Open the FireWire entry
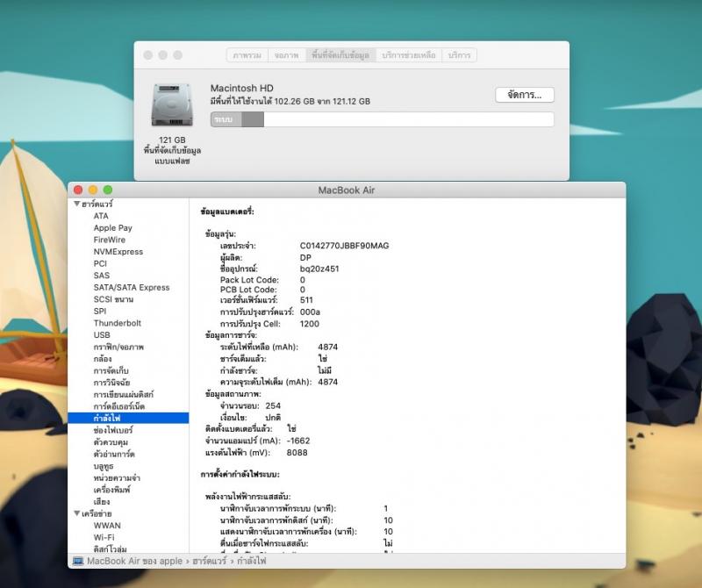 [x=109, y=240]
